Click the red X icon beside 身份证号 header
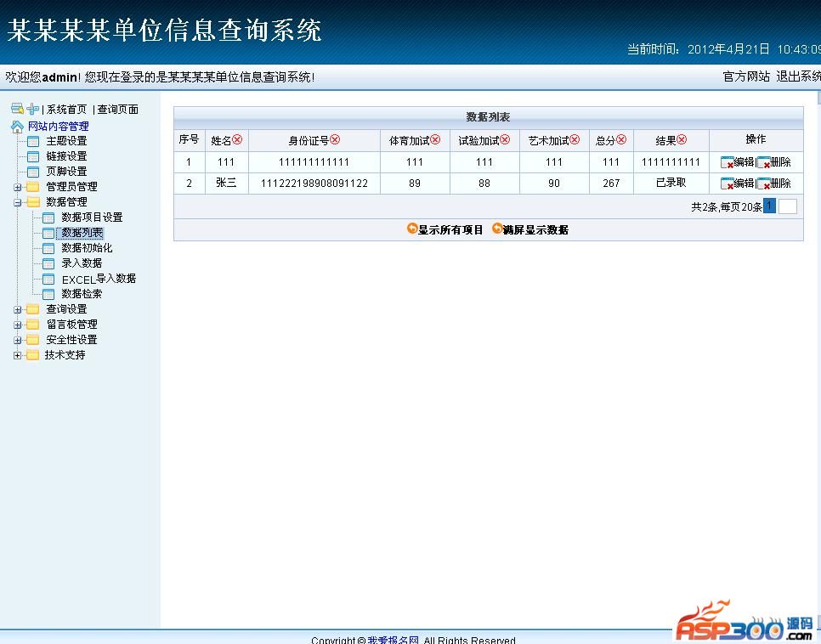The height and width of the screenshot is (644, 821). click(x=335, y=140)
